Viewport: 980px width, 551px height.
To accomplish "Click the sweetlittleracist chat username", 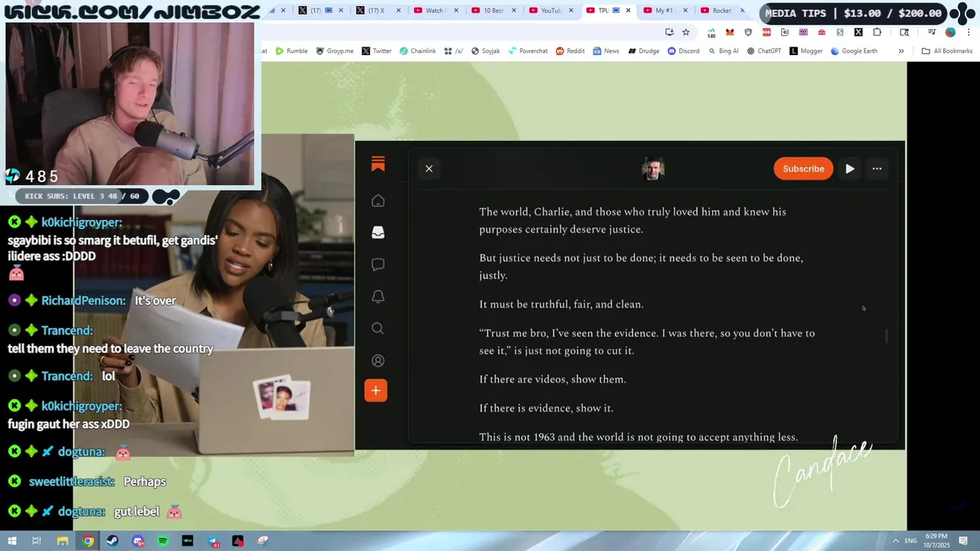I will tap(71, 481).
